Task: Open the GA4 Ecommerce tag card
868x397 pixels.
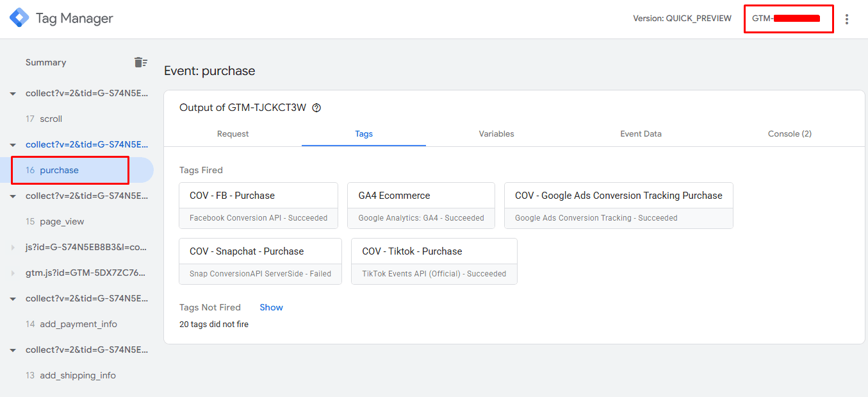Action: (422, 205)
